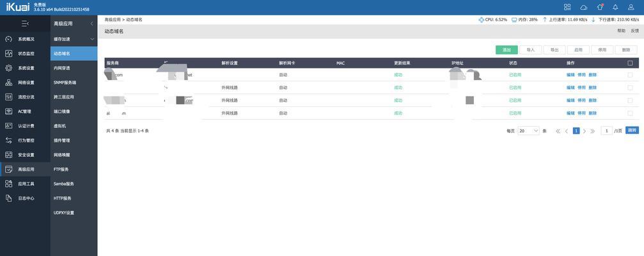Select 动态域名 in the submenu
Screen dimensions: 644x256
(x=74, y=53)
